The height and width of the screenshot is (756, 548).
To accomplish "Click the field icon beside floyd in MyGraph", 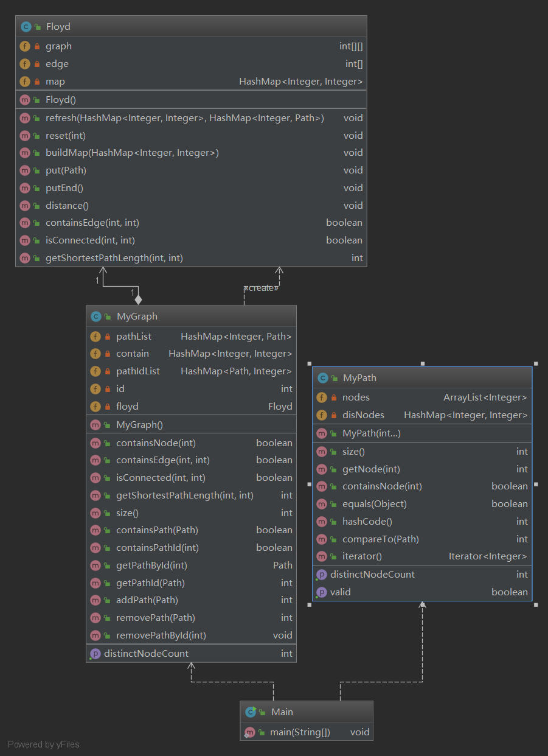I will 95,407.
